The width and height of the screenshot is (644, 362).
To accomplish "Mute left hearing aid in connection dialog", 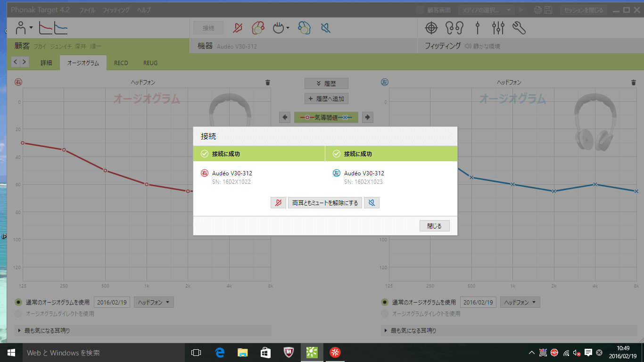I will (x=372, y=203).
